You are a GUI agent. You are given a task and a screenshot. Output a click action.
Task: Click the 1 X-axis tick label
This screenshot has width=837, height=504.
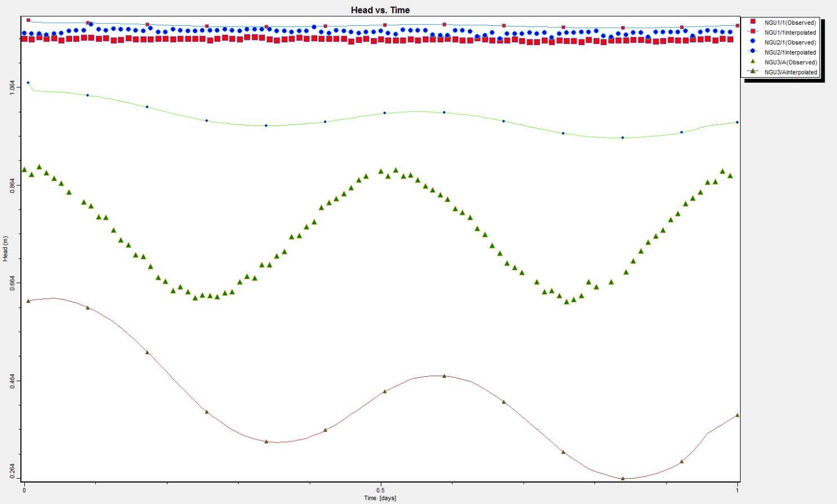point(737,490)
